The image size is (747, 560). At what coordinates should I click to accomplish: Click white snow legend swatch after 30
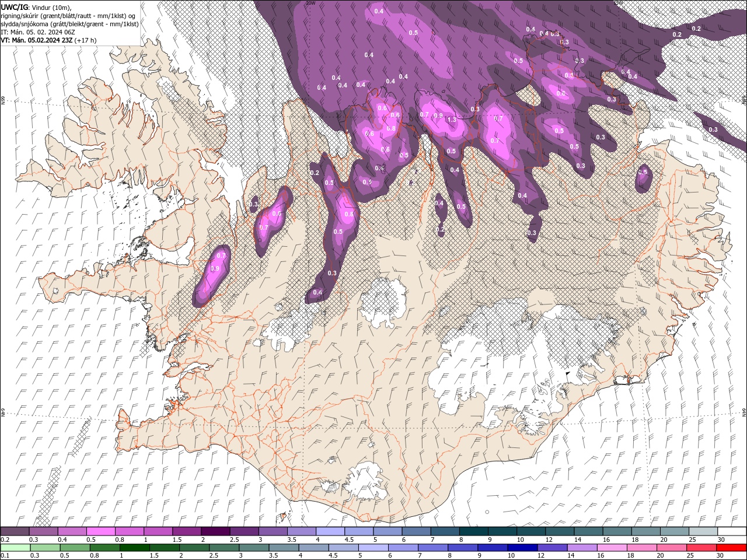click(732, 531)
